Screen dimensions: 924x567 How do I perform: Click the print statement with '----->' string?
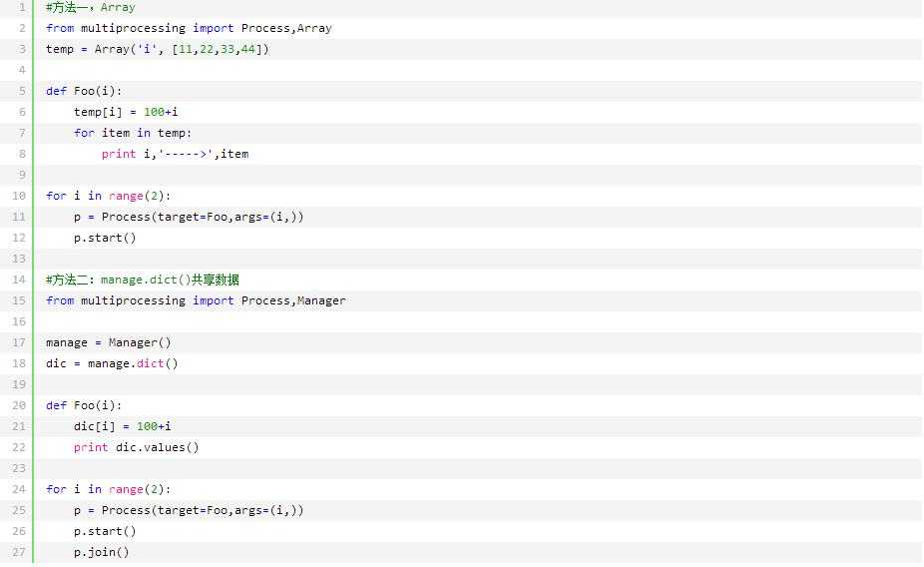(175, 154)
